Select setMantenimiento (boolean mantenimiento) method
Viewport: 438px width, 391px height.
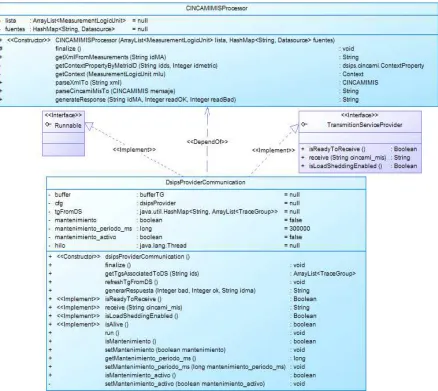click(x=165, y=350)
